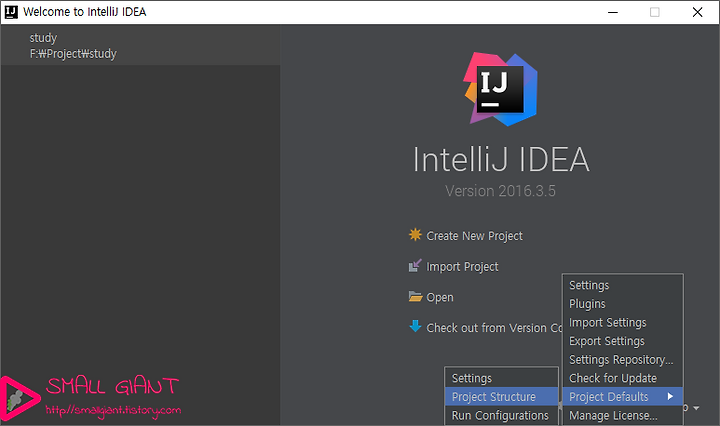720x426 pixels.
Task: Select Check for Update
Action: pyautogui.click(x=623, y=378)
